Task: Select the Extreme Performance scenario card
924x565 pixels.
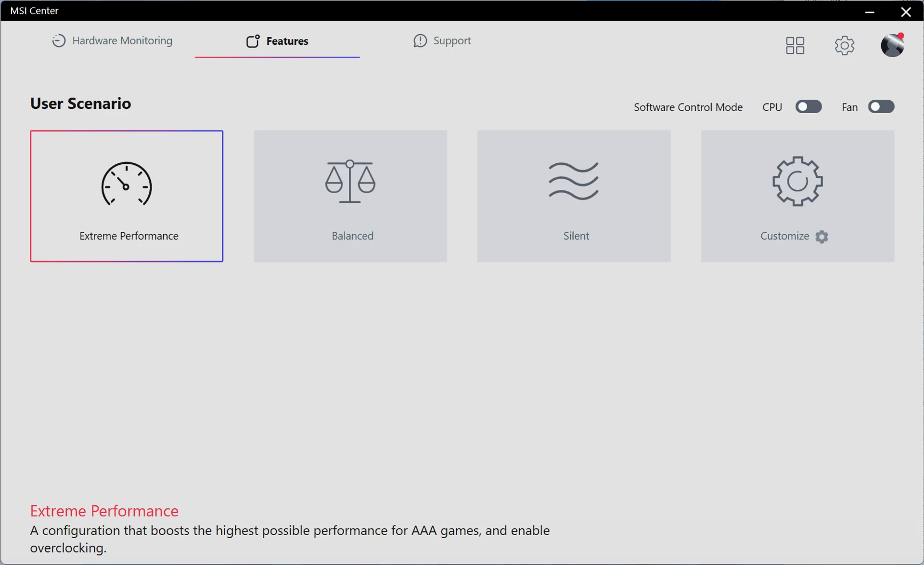Action: [127, 196]
